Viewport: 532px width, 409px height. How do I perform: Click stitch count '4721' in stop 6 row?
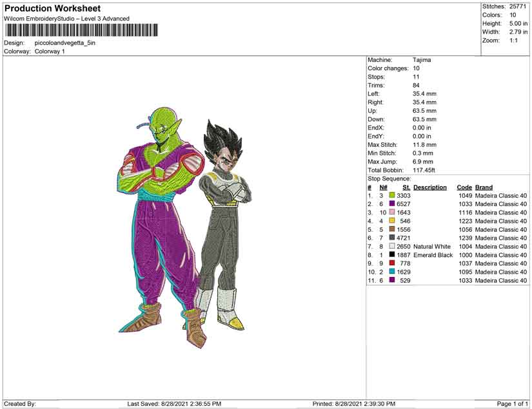404,238
